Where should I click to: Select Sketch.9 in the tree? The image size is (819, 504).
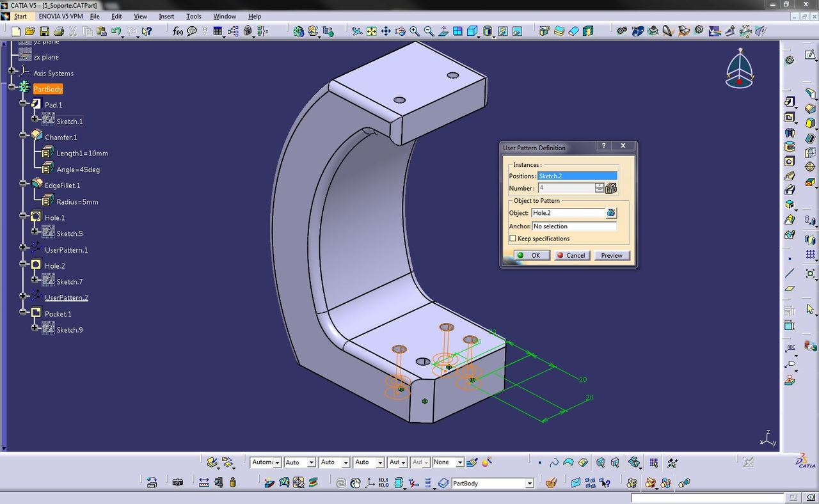[70, 330]
